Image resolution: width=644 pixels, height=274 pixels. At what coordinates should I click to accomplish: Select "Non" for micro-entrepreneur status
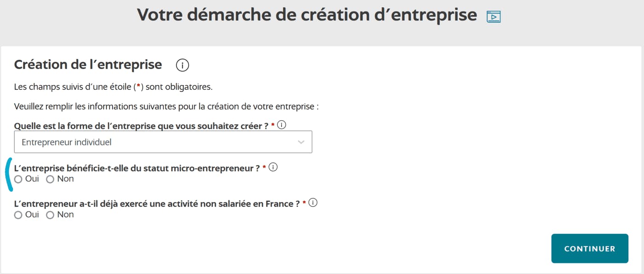(x=50, y=179)
